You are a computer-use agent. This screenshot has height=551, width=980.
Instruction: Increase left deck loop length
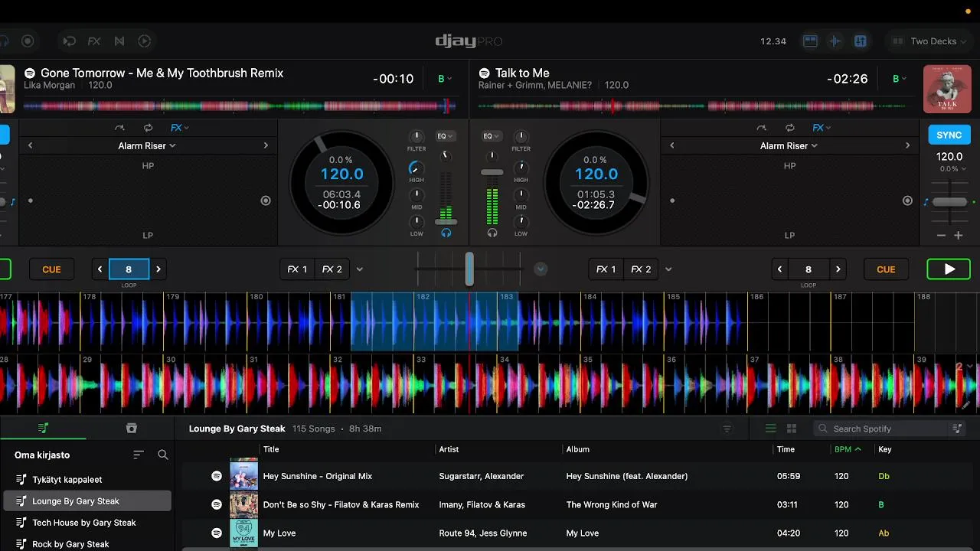pos(158,269)
